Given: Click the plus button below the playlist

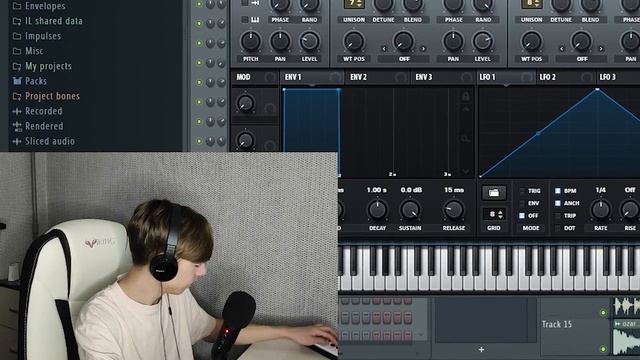Looking at the screenshot, I should click(481, 349).
